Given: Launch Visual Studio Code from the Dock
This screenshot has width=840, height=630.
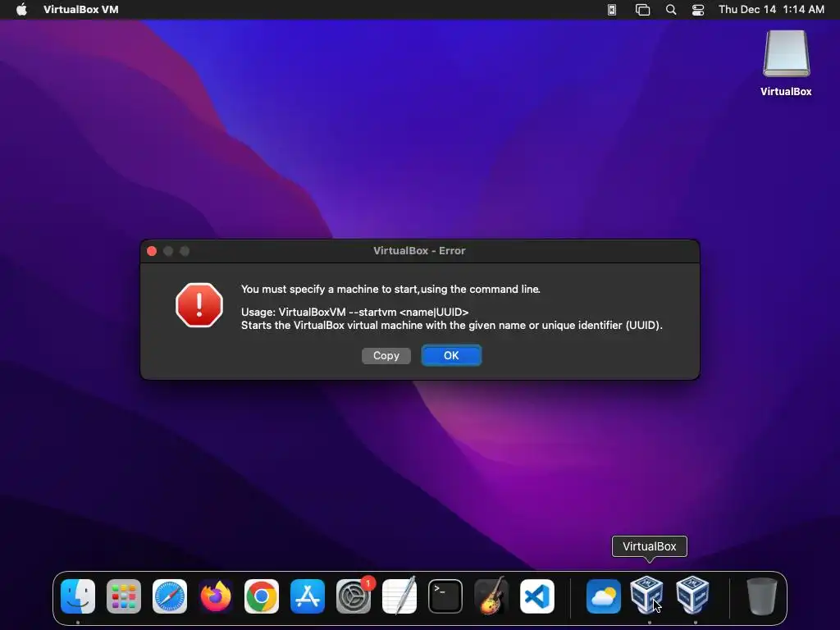Looking at the screenshot, I should (537, 596).
